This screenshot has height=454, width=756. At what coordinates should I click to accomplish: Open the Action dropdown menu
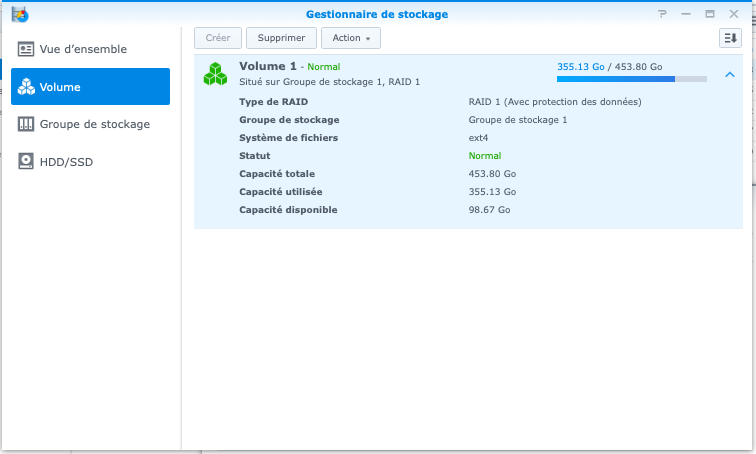click(350, 38)
